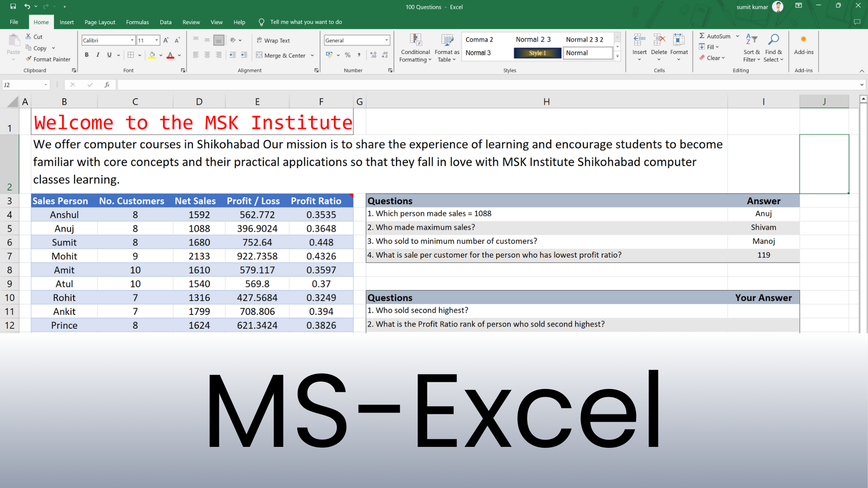Click the Save icon in title bar
Viewport: 868px width, 488px height.
click(x=13, y=6)
